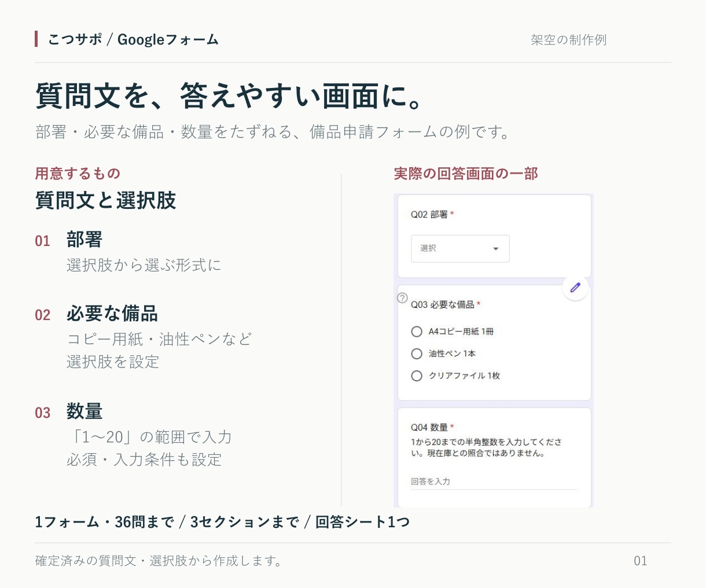Click the Q04 数量 question title
706x588 pixels.
click(432, 427)
